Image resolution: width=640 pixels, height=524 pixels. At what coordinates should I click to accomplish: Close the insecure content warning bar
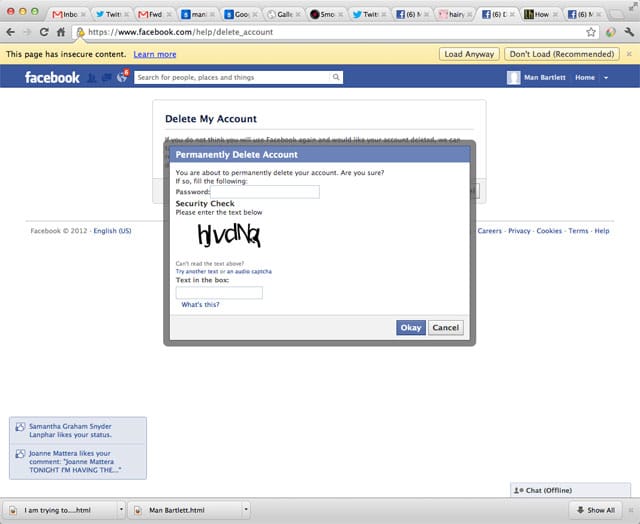[629, 54]
